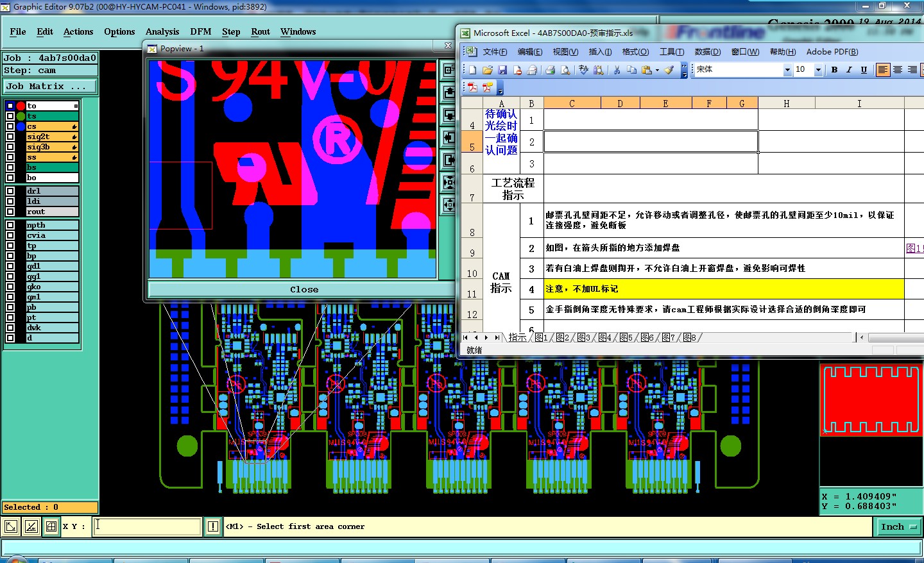The width and height of the screenshot is (924, 563).
Task: Click column header H in Excel
Action: click(x=786, y=103)
